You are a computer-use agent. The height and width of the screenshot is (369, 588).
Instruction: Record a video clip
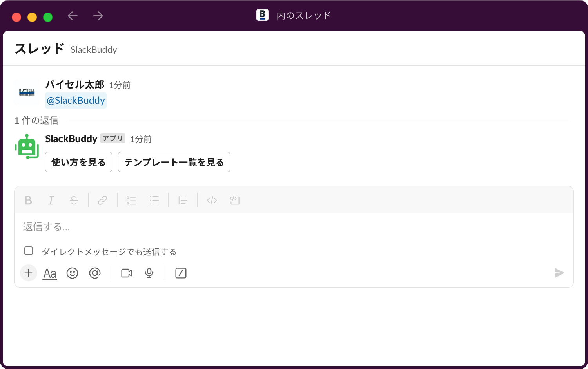point(127,273)
